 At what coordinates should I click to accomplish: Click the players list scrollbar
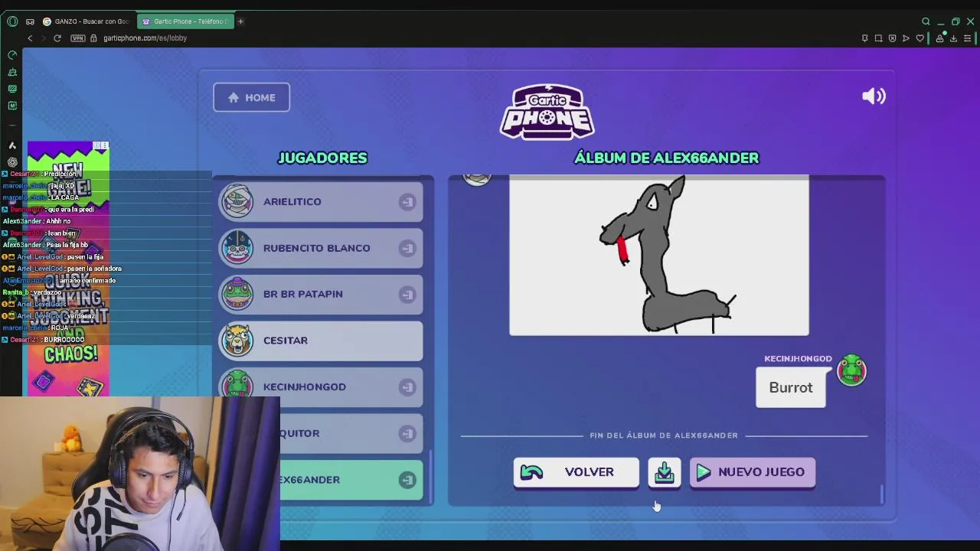click(430, 476)
